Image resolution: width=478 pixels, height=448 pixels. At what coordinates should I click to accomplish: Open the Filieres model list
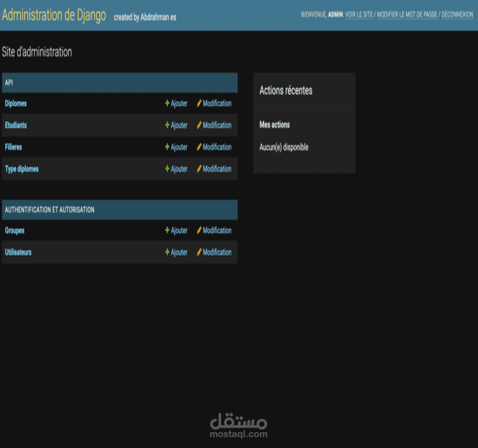point(14,147)
